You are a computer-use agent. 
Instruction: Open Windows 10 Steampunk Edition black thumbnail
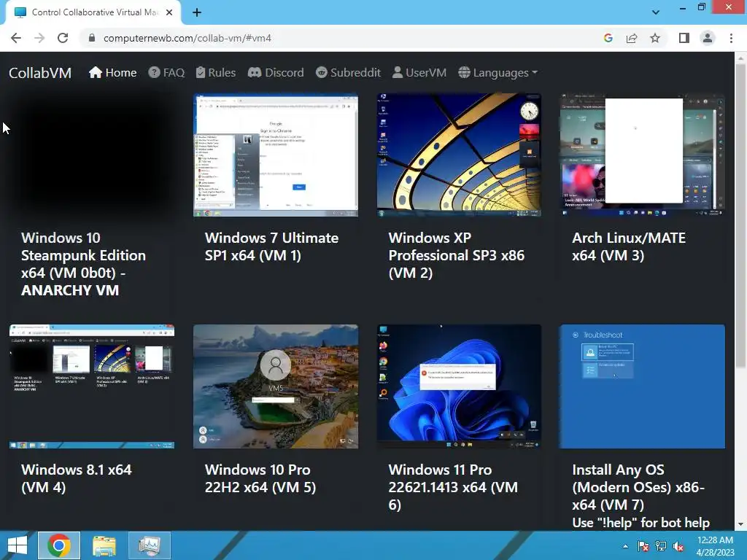tap(92, 155)
